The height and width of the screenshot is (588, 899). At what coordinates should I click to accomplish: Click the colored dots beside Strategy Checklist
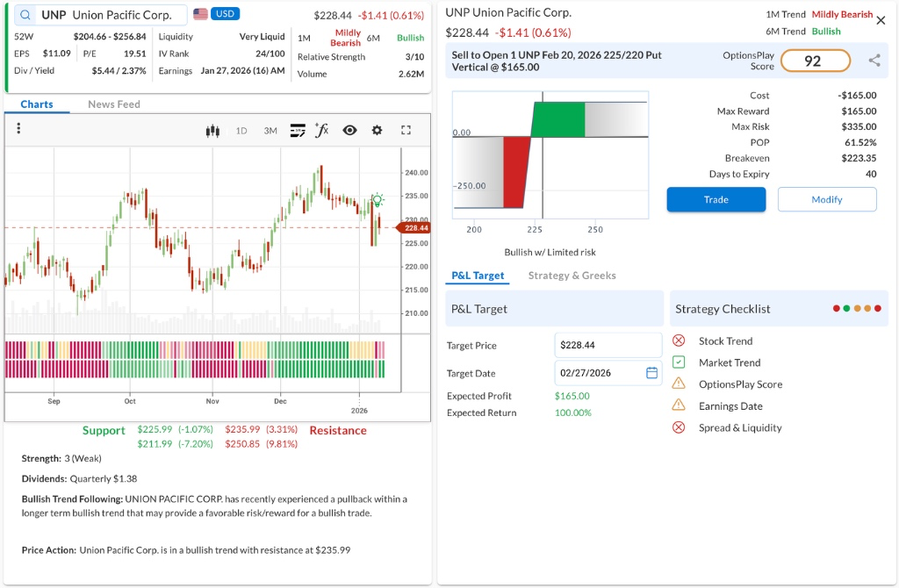click(858, 308)
